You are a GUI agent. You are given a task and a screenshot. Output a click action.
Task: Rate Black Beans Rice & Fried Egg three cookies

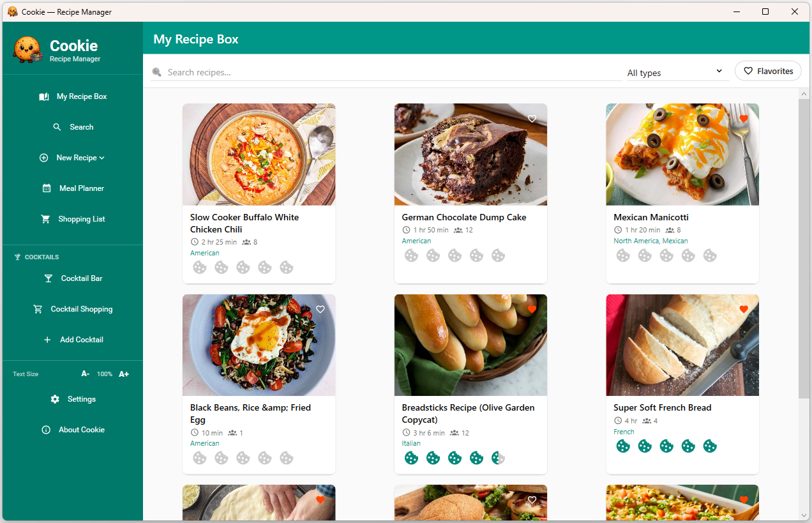(243, 458)
